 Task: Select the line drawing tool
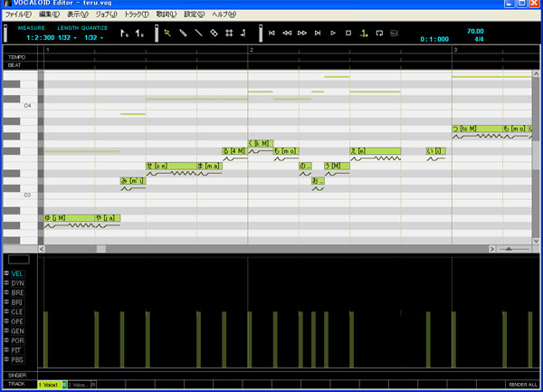[x=198, y=33]
